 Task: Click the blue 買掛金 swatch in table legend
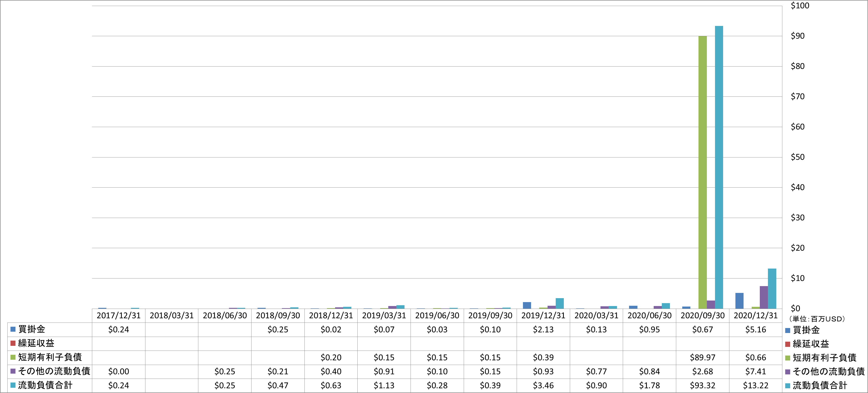pos(13,329)
